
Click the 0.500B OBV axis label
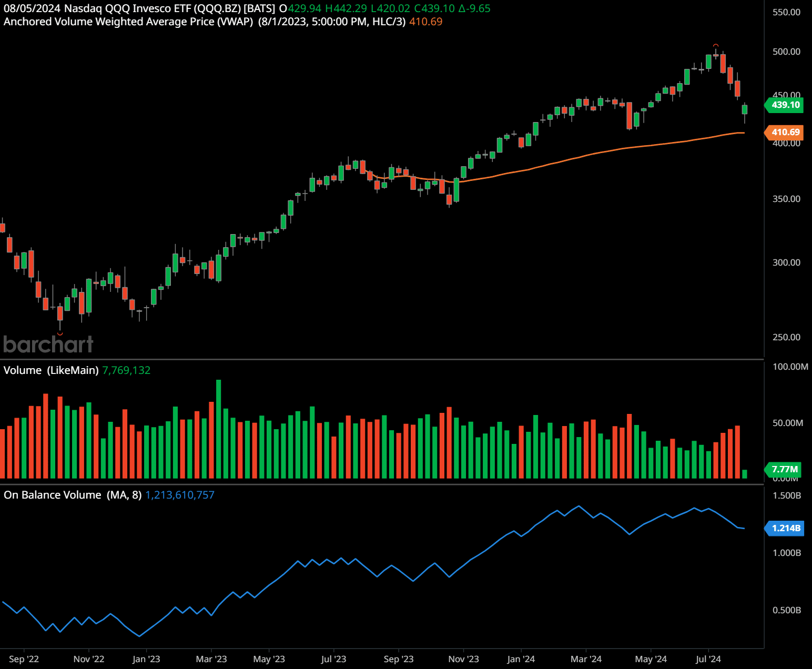click(x=786, y=610)
